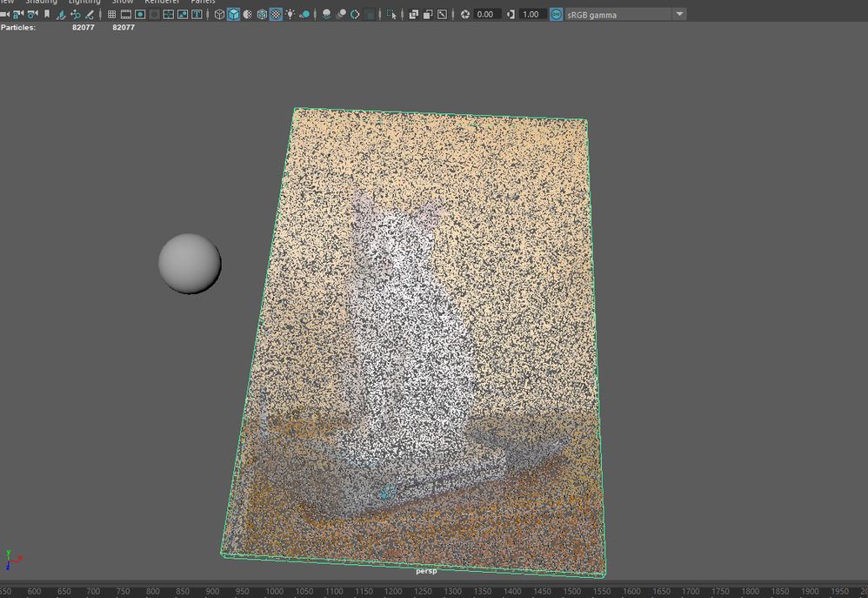
Task: Open the Panels menu
Action: click(x=202, y=2)
